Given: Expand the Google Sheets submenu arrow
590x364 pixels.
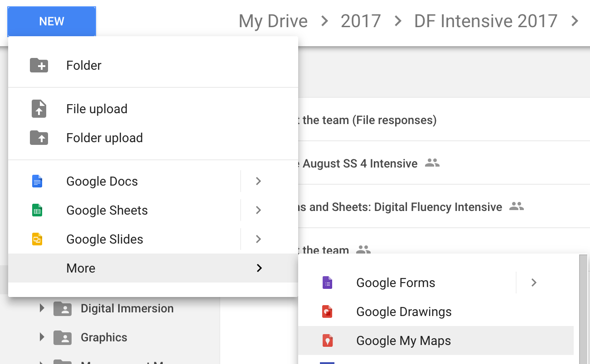Looking at the screenshot, I should pos(258,211).
